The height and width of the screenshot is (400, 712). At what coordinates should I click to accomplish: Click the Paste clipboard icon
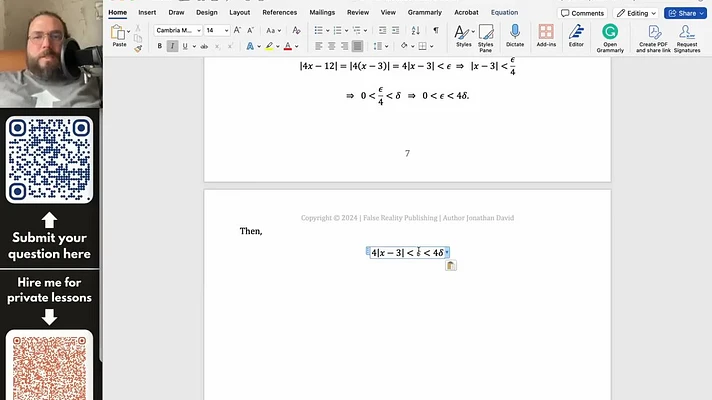pos(118,33)
